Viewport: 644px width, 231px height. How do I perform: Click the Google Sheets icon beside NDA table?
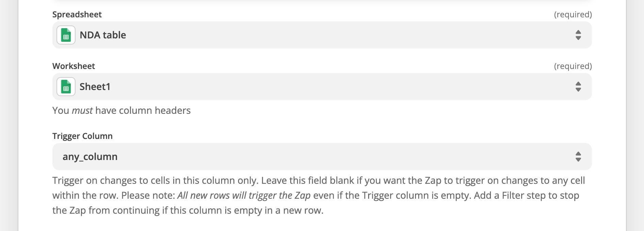coord(66,35)
